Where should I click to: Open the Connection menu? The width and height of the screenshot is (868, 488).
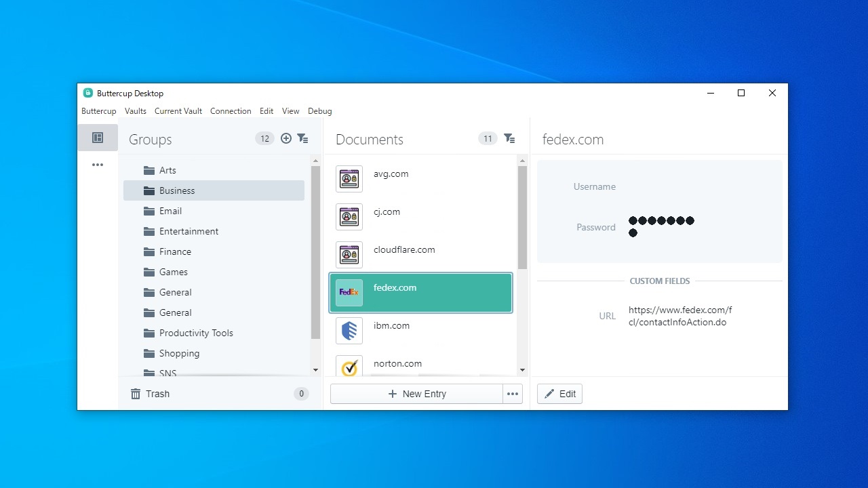coord(231,111)
